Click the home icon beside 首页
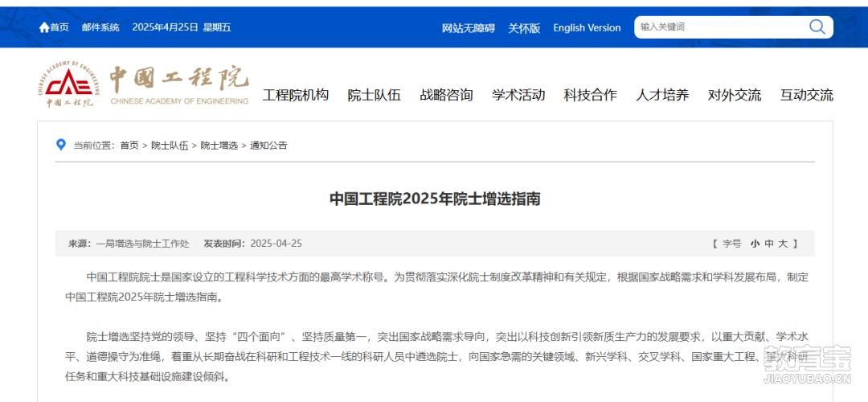The width and height of the screenshot is (868, 402). click(x=44, y=27)
